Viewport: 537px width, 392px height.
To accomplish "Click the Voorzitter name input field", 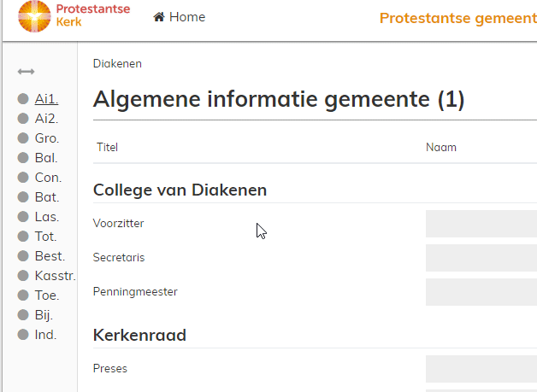I will 481,224.
